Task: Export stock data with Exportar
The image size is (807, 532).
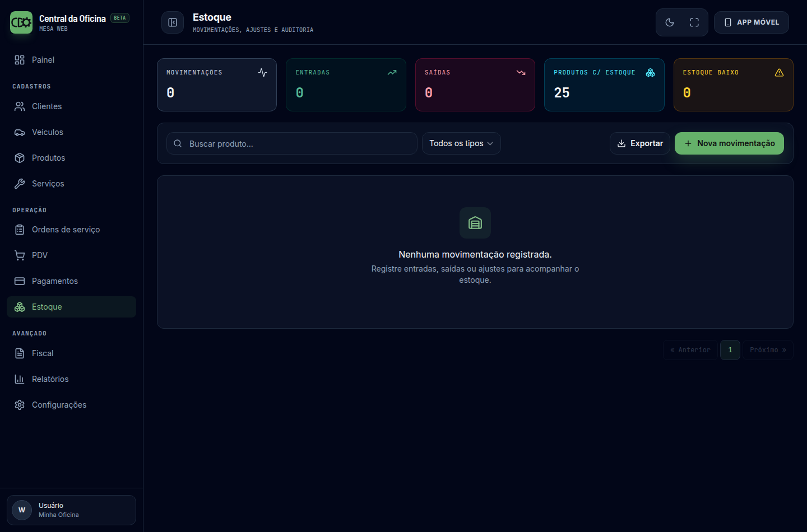Action: [x=640, y=143]
